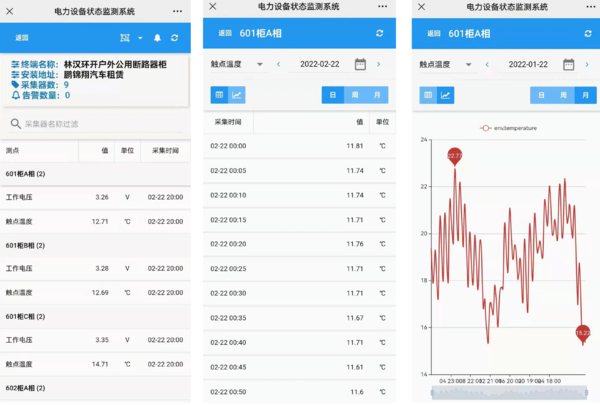Close the left panel with X icon
600x405 pixels.
(10, 11)
